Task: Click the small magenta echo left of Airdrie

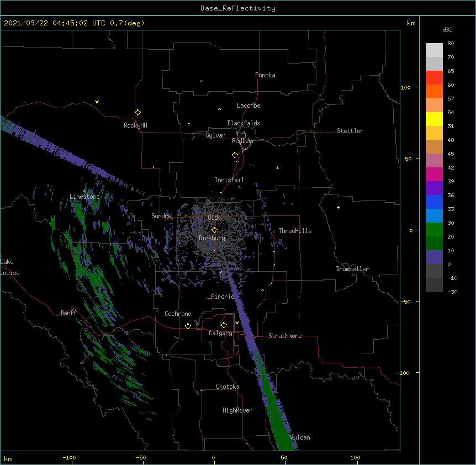Action: (x=209, y=299)
